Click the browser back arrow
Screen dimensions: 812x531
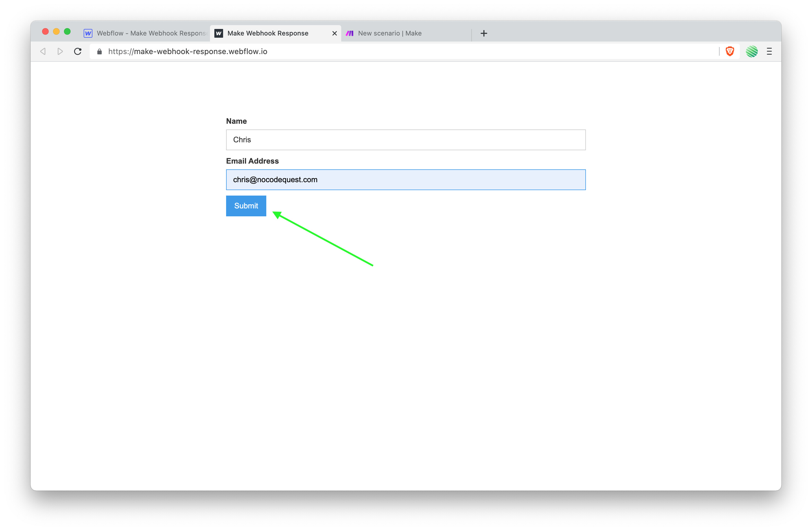pyautogui.click(x=43, y=51)
